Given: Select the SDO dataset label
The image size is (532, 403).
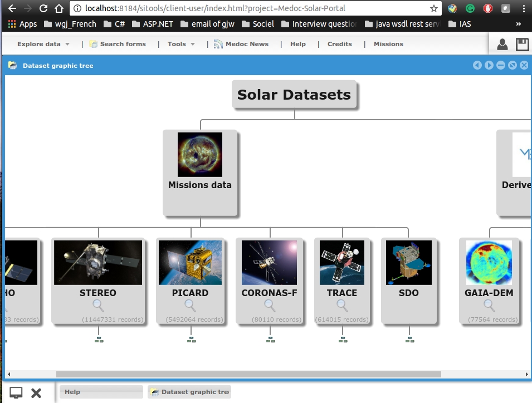Looking at the screenshot, I should pos(408,293).
